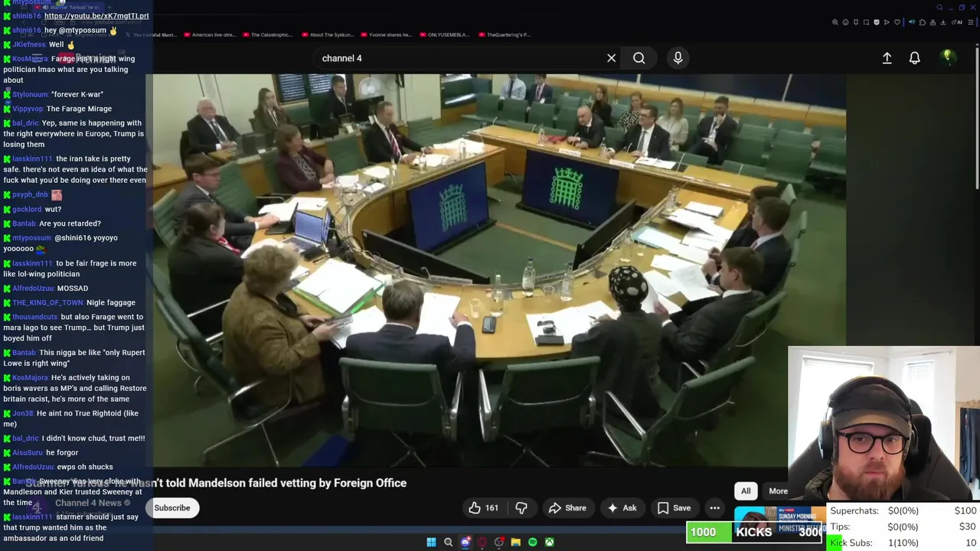Toggle the ad-blocker shield icon

pyautogui.click(x=877, y=22)
